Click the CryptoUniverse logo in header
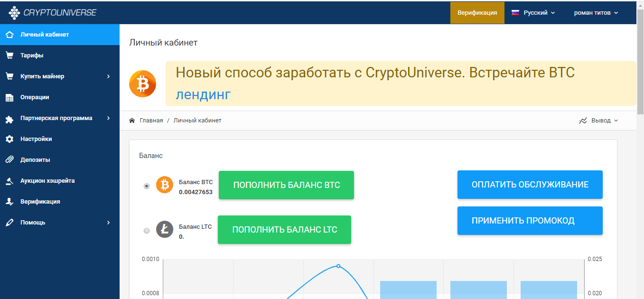This screenshot has width=644, height=299. tap(53, 13)
